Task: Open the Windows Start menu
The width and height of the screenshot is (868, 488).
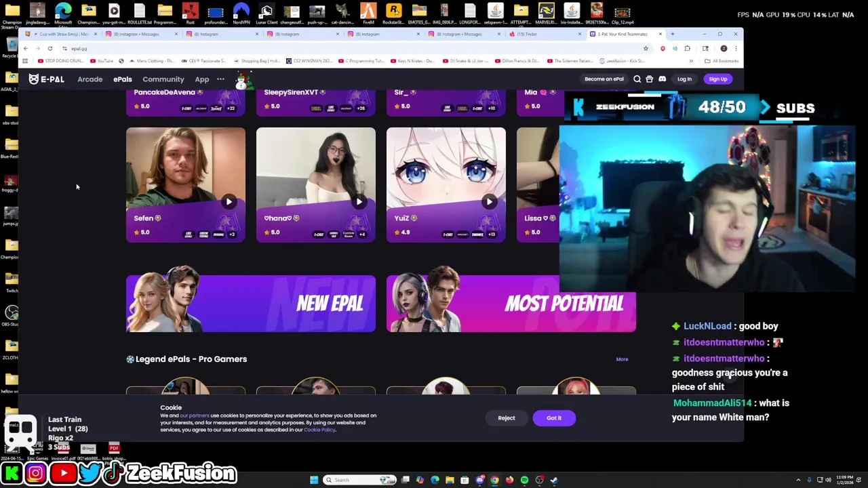Action: click(314, 480)
